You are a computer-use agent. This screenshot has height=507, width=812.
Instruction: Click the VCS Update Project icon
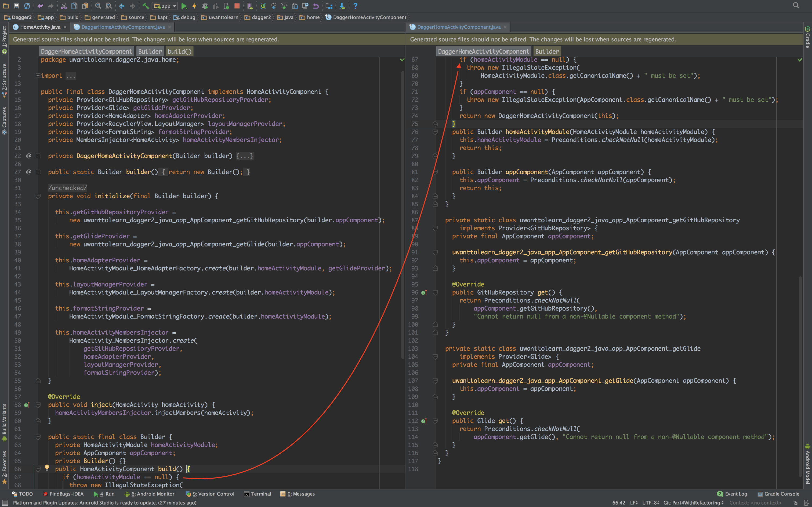(x=273, y=6)
